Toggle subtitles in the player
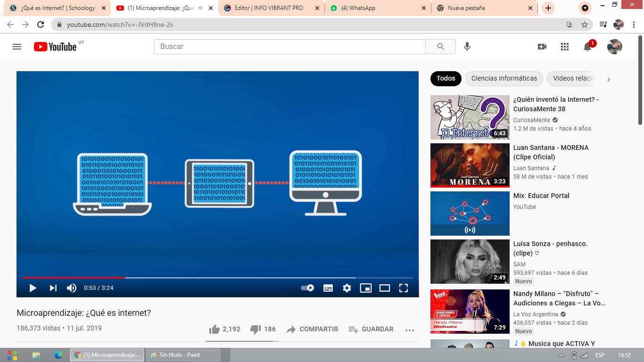 tap(328, 288)
